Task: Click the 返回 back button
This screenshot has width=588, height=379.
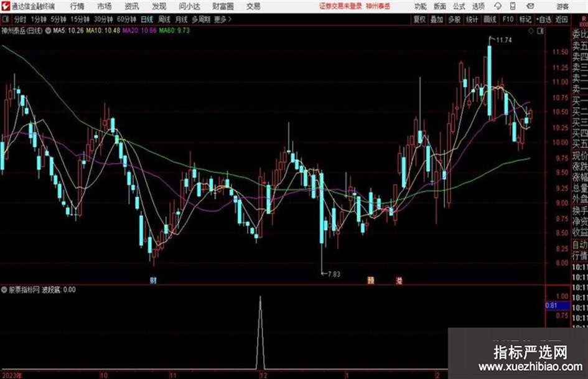Action: pos(561,19)
